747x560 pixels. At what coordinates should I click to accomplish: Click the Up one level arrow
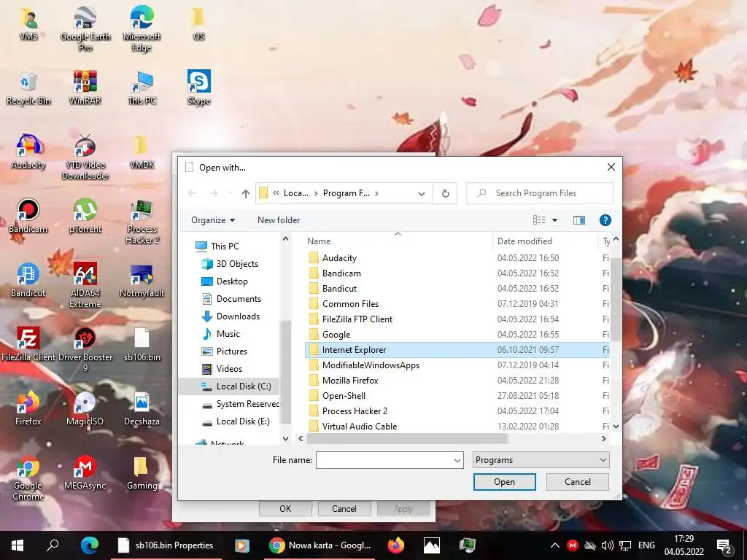(246, 193)
